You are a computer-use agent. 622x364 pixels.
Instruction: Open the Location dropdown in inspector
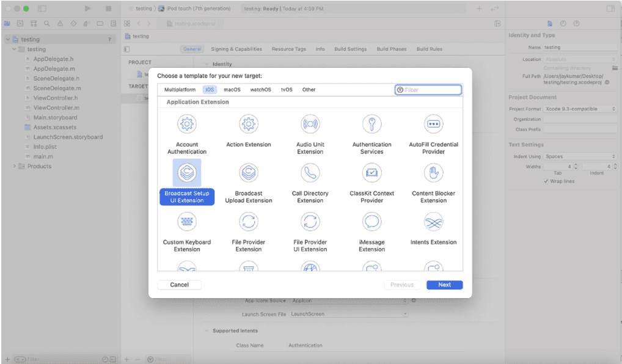[580, 59]
